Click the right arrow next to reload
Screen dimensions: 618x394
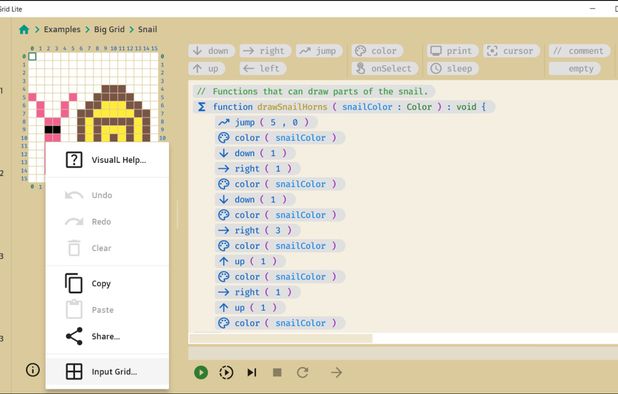336,372
